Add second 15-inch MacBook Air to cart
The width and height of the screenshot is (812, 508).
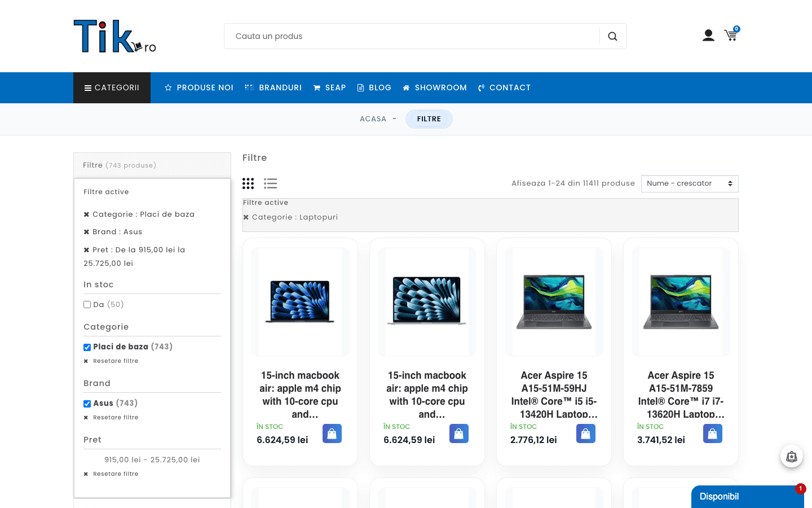pos(459,433)
